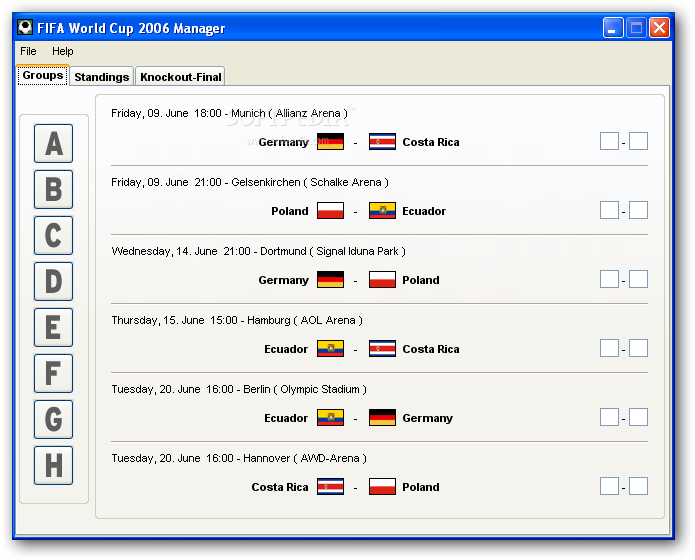The height and width of the screenshot is (560, 695).
Task: Switch to the Groups tab
Action: pos(43,75)
